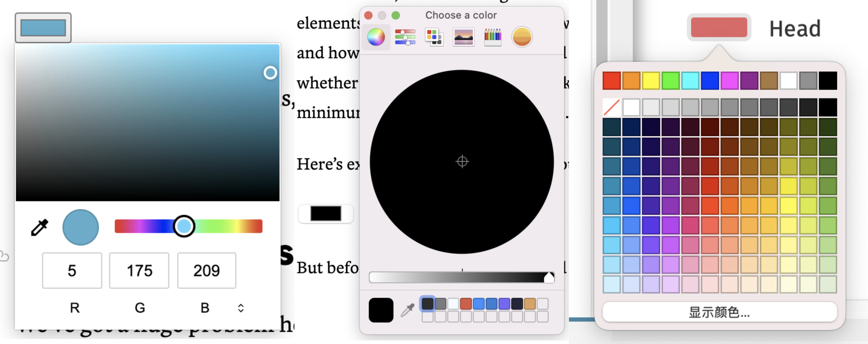Open the image palettes tab

tap(464, 37)
